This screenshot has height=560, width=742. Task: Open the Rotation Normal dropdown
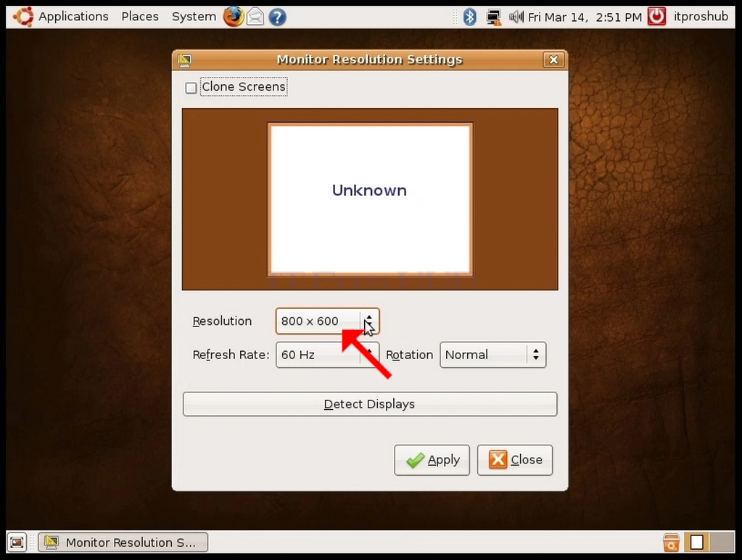click(x=492, y=355)
